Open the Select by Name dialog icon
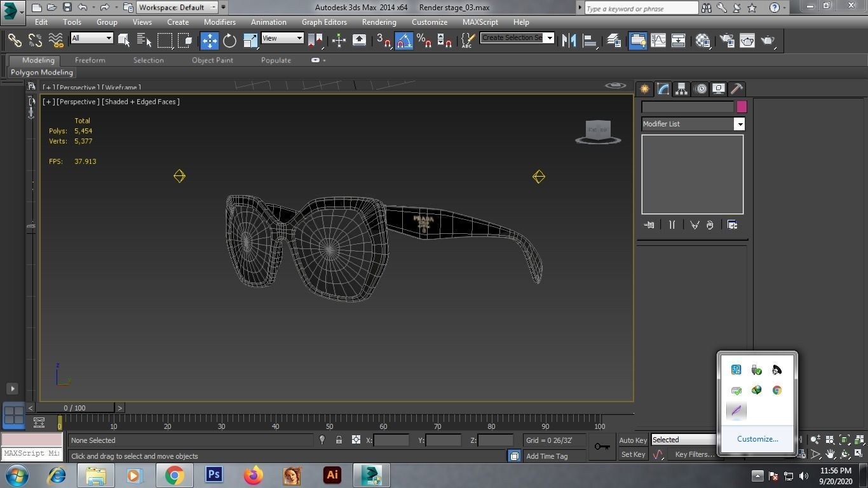Viewport: 868px width, 488px height. click(x=144, y=40)
